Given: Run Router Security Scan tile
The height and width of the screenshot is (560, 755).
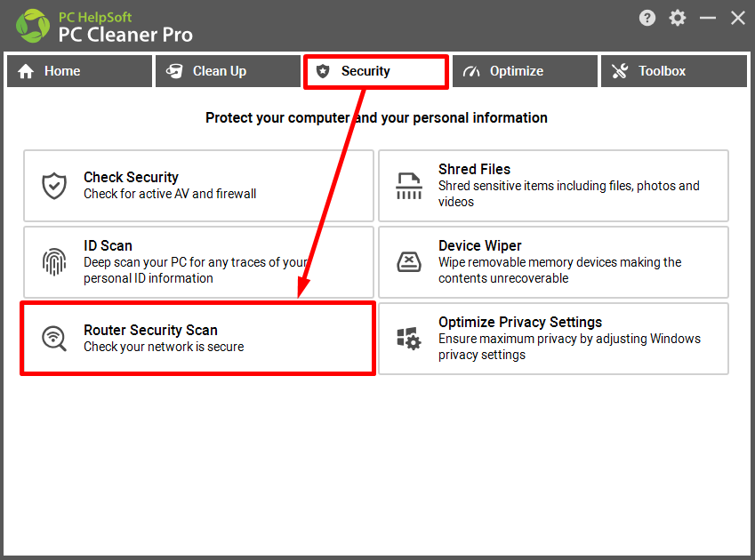Looking at the screenshot, I should coord(198,338).
